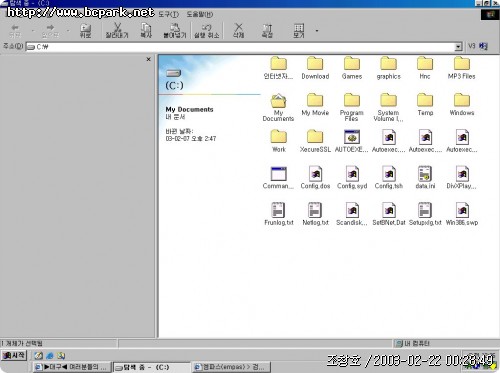Open the Help (도움말) menu
This screenshot has height=373, width=500.
pyautogui.click(x=200, y=14)
